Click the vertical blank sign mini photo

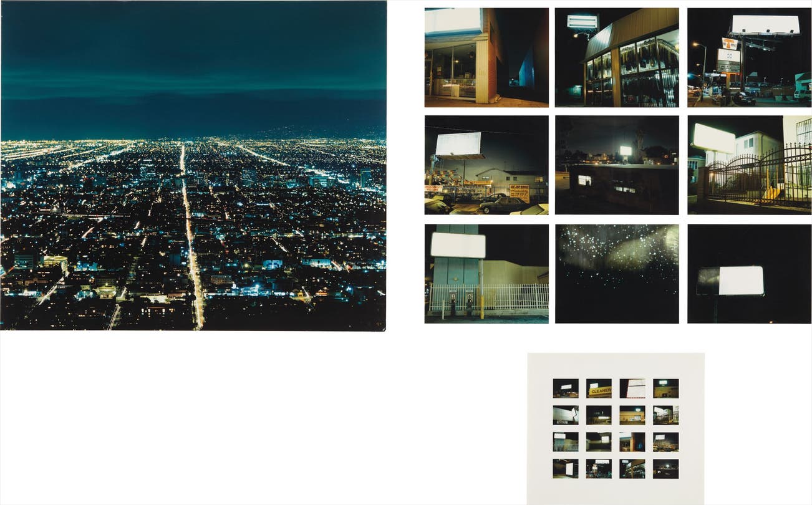(x=565, y=469)
